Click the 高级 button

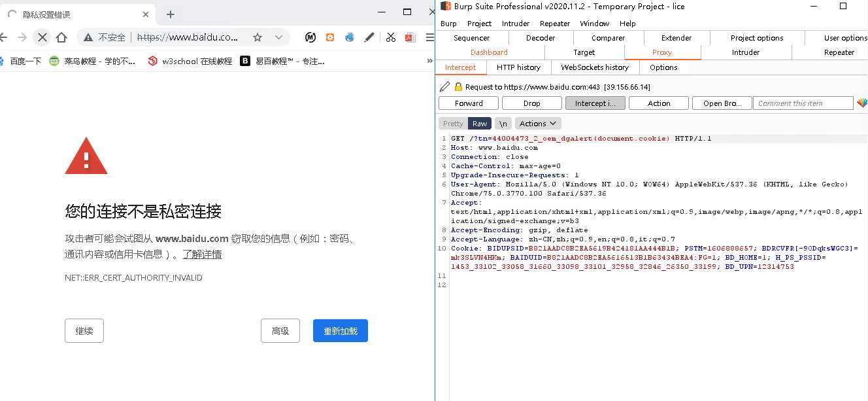280,331
